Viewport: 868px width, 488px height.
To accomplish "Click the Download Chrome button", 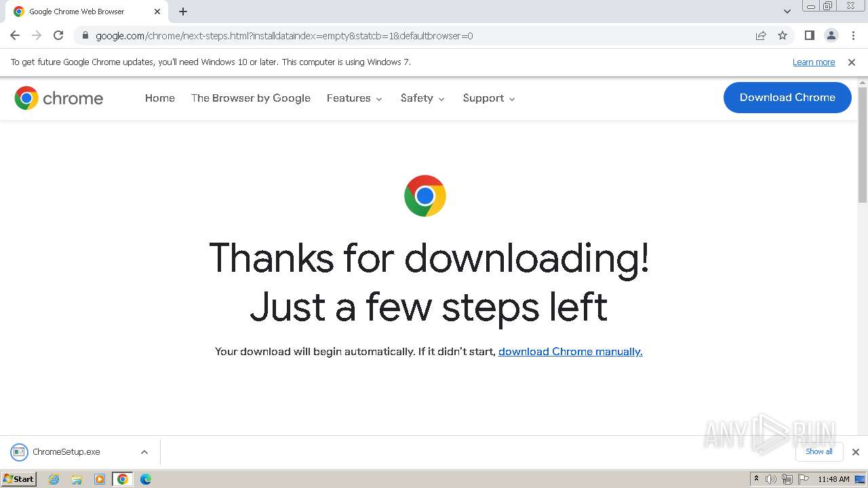I will 787,98.
